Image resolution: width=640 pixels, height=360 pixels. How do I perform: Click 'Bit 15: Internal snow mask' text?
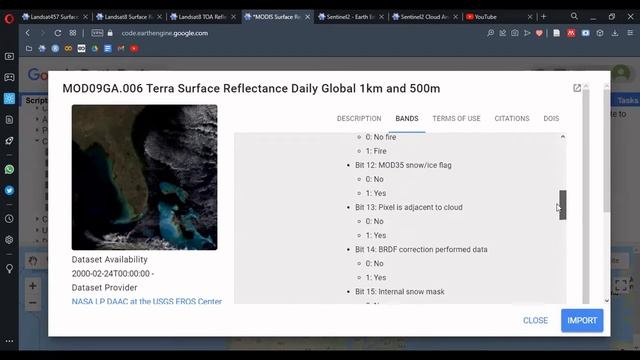400,291
